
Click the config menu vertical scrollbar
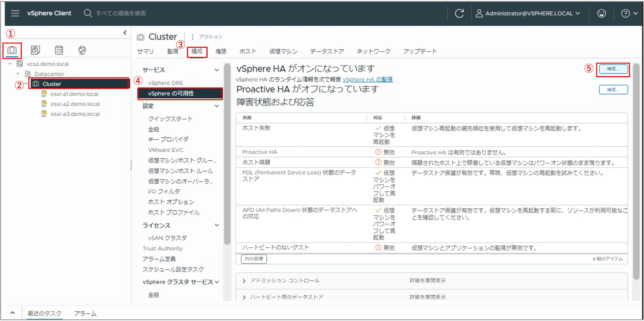point(227,154)
